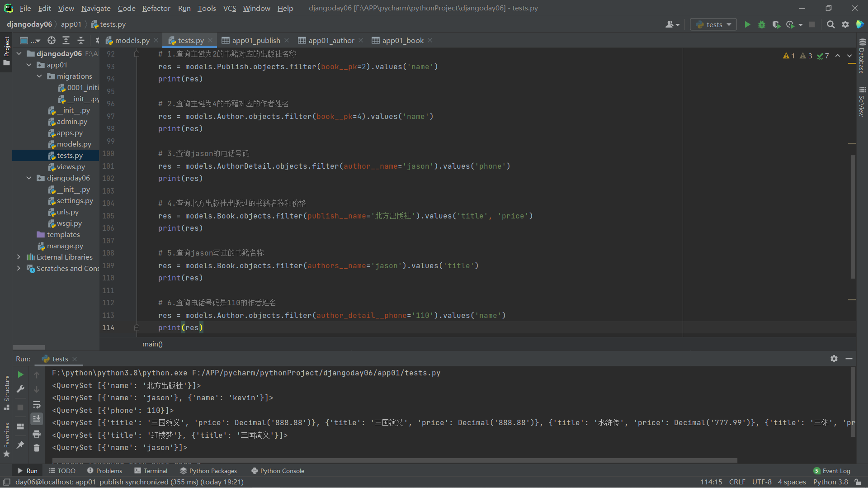Image resolution: width=868 pixels, height=488 pixels.
Task: Open the Event Log
Action: (x=832, y=471)
